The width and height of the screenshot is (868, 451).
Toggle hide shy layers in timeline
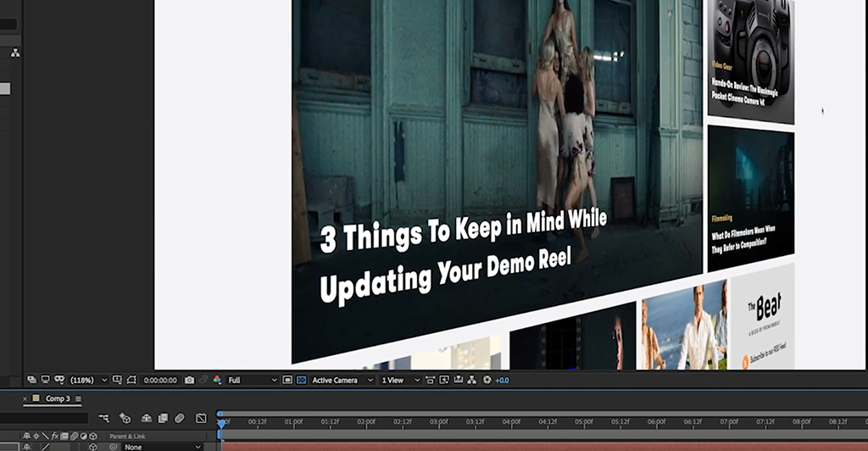click(146, 418)
